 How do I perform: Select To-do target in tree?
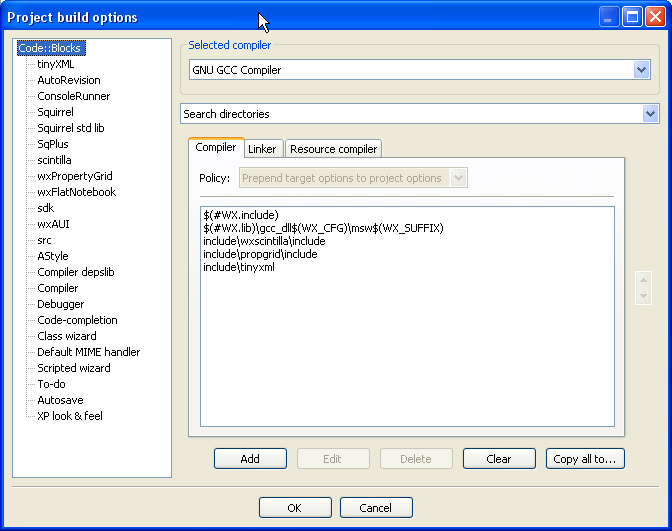click(x=51, y=384)
